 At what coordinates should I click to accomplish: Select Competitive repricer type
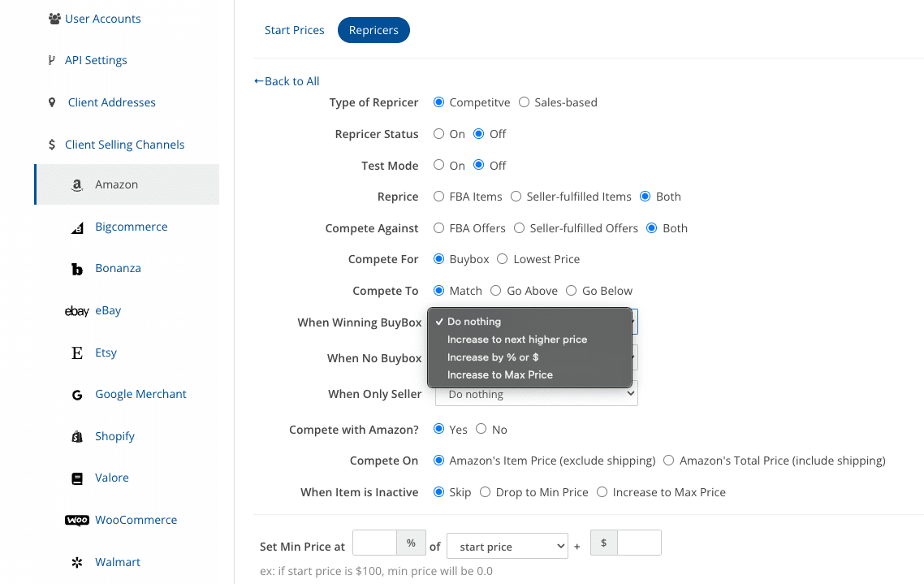point(438,102)
